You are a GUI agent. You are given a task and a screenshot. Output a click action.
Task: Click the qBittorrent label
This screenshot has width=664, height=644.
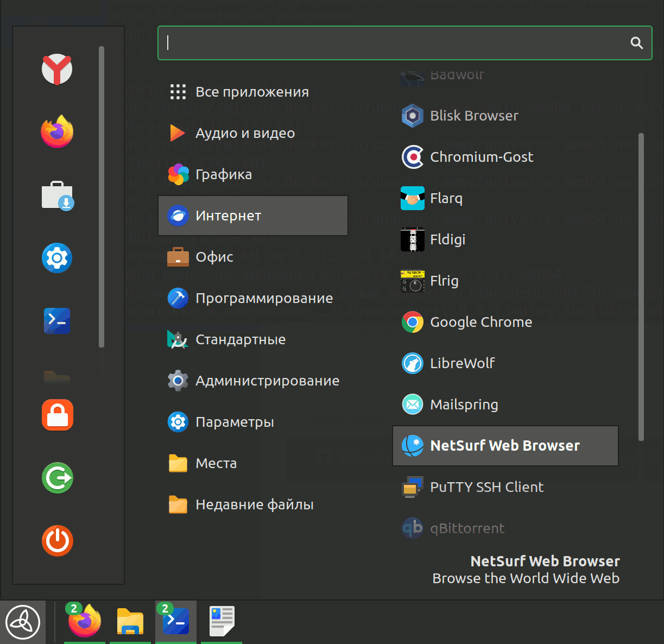click(x=467, y=528)
